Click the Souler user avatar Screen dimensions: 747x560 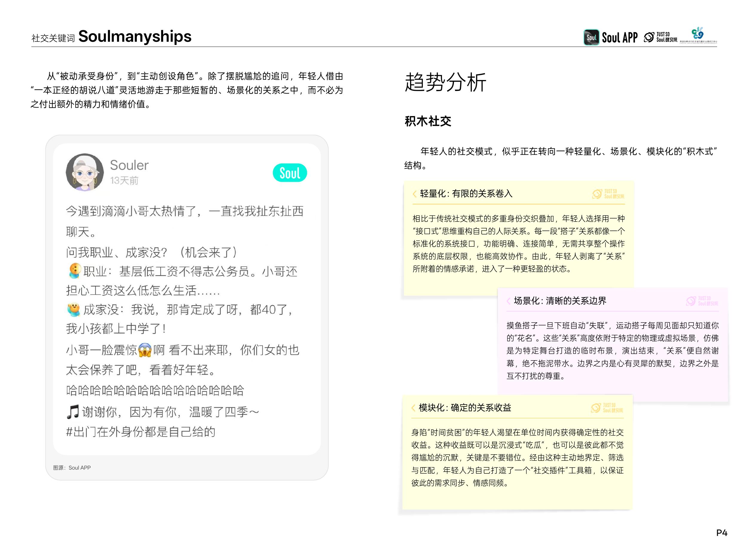tap(85, 173)
